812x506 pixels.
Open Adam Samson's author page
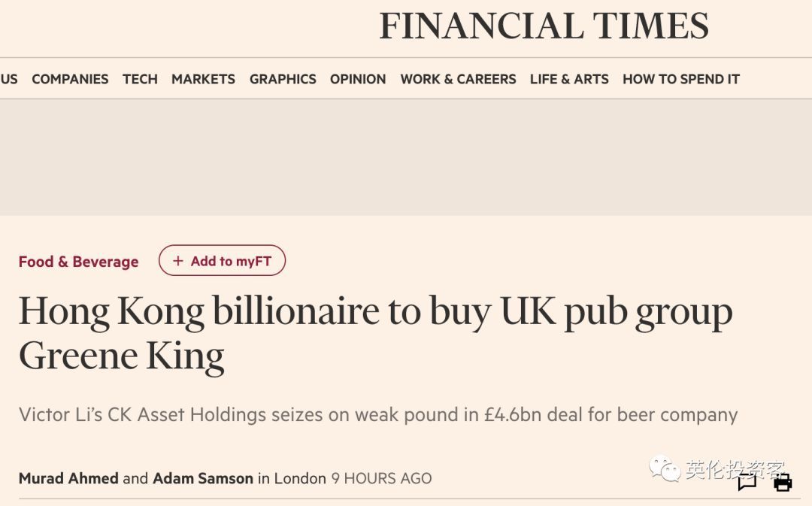pos(202,478)
